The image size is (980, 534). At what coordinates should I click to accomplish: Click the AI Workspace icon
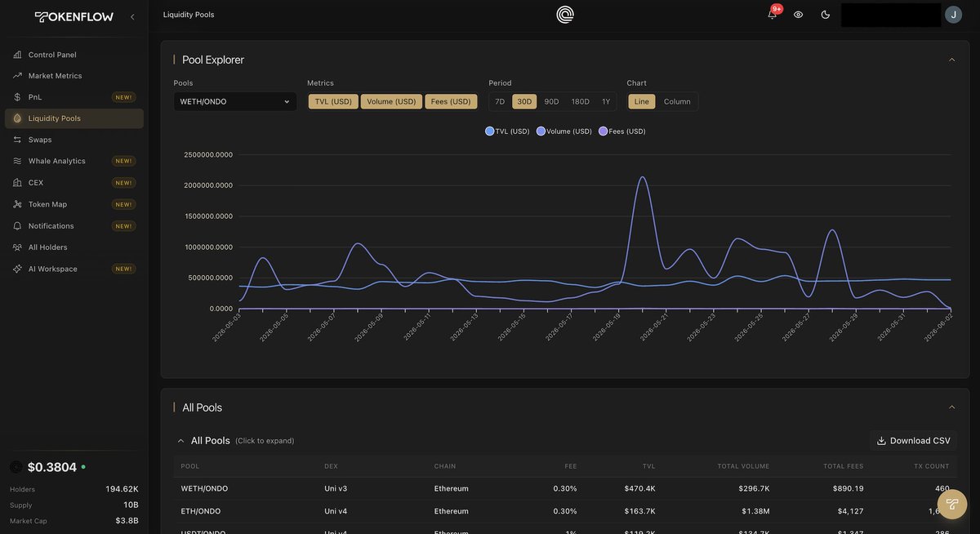[17, 269]
